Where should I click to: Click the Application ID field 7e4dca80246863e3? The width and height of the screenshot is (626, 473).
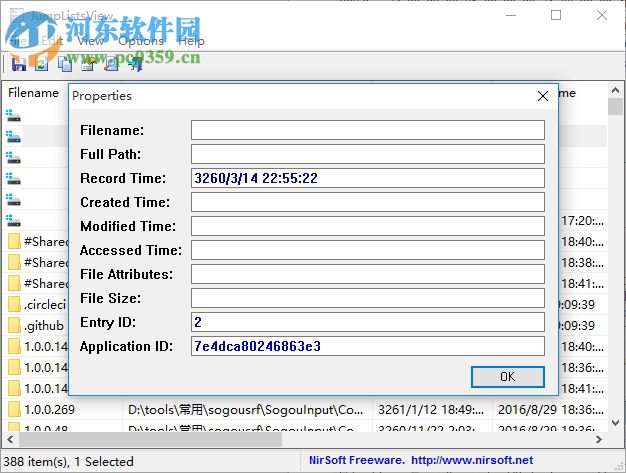(x=368, y=346)
